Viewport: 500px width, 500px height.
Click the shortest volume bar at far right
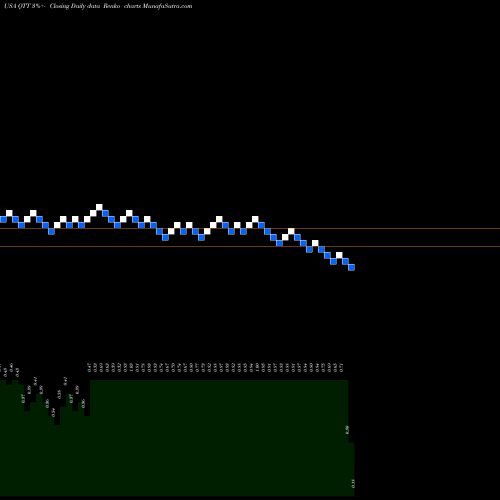351,469
